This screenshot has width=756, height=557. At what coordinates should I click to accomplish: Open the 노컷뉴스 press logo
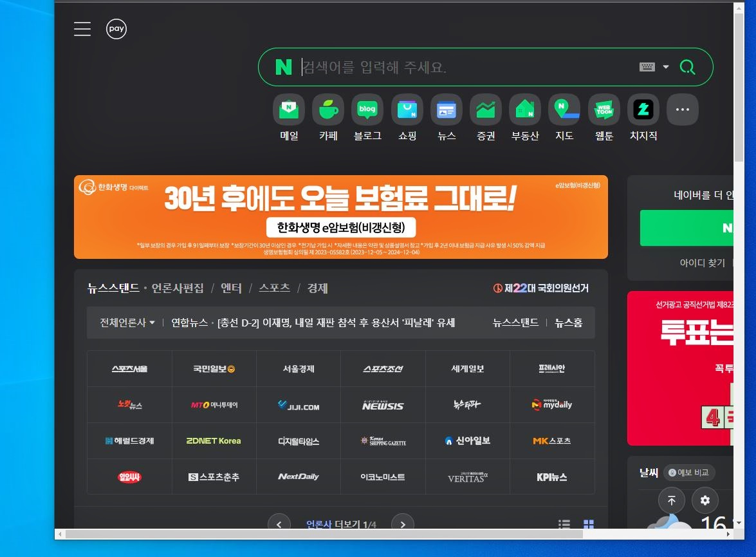[x=129, y=405]
